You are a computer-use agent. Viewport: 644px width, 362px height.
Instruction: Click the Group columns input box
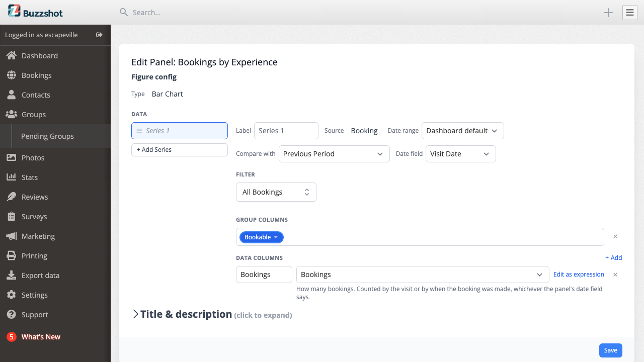[420, 237]
